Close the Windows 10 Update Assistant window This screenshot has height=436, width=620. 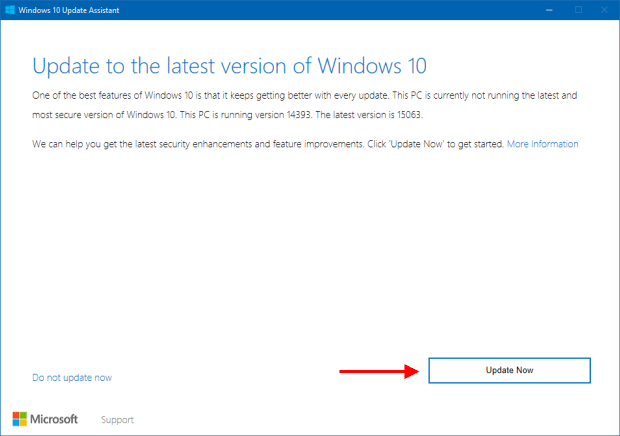(604, 9)
